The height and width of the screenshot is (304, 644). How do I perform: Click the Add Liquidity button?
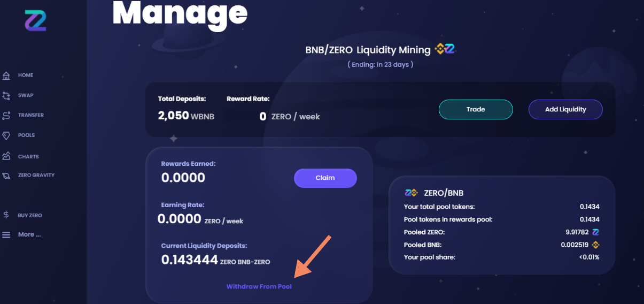[565, 109]
